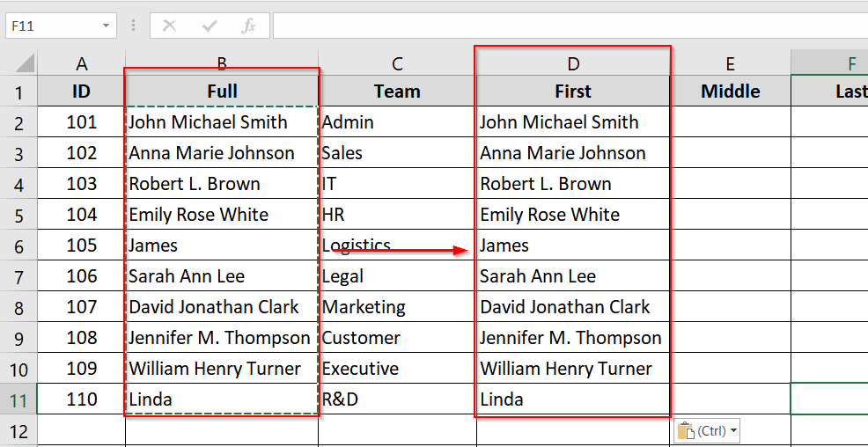Select row 3 header
Screen dimensions: 868x447
click(x=18, y=153)
